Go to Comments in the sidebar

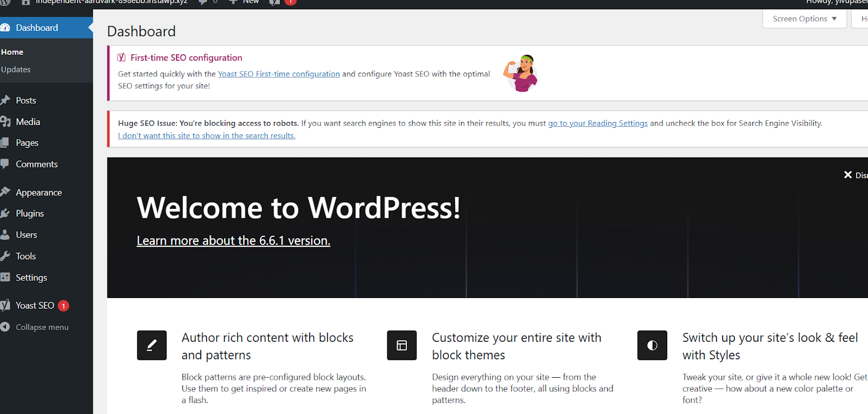pos(37,164)
